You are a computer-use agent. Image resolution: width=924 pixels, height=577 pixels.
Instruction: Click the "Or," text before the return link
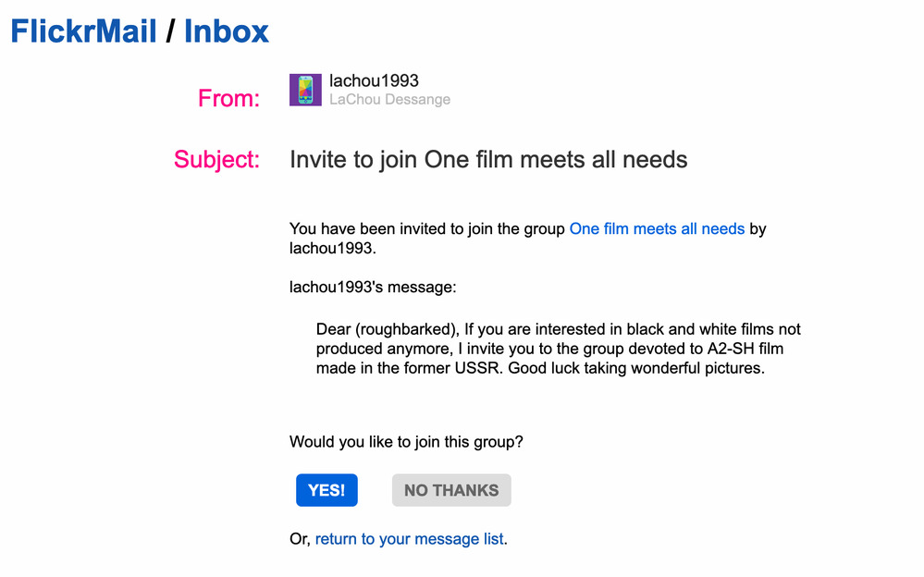(x=300, y=539)
